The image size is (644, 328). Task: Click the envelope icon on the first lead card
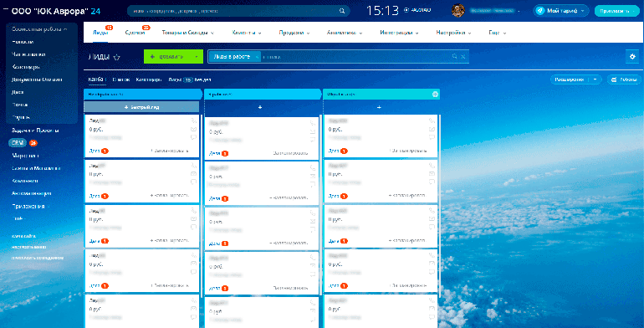193,129
